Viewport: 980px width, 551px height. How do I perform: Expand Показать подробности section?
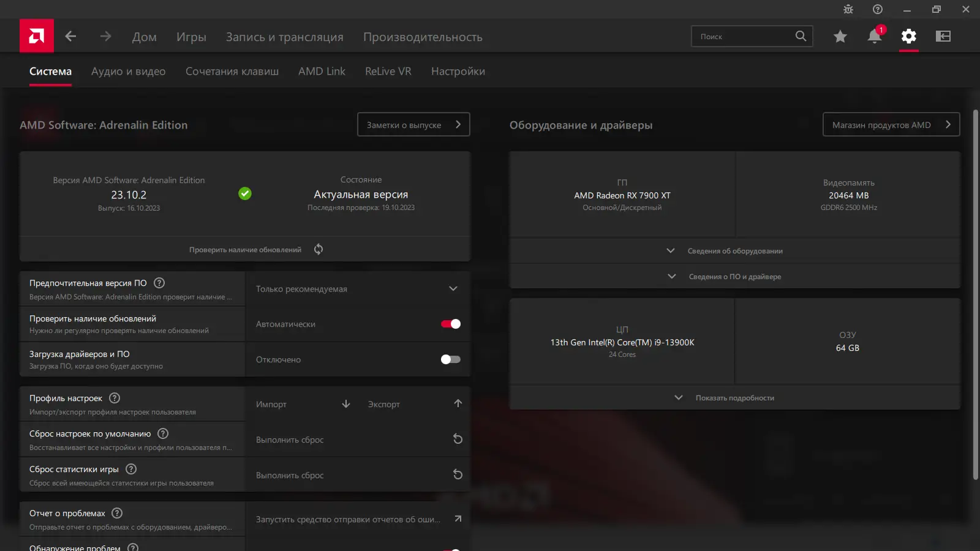[x=735, y=398]
